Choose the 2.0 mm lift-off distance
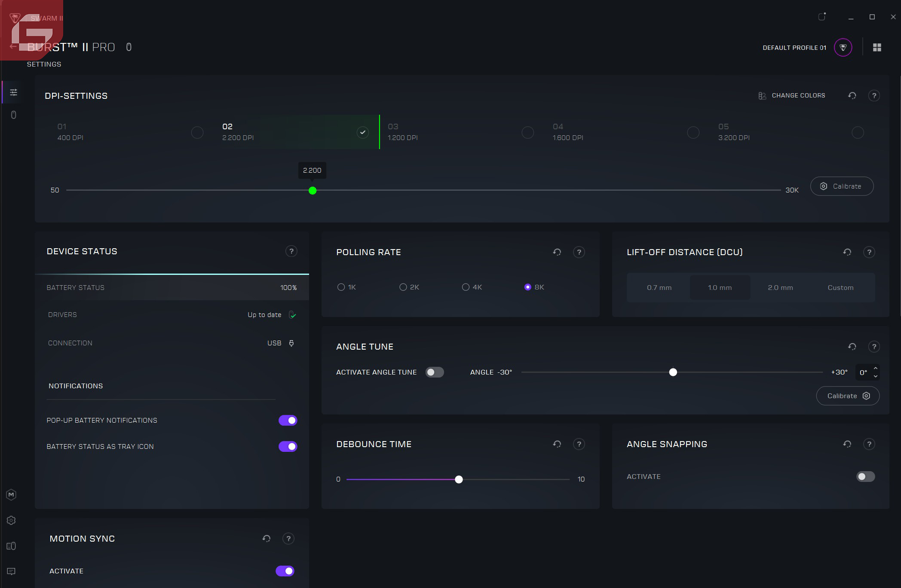 coord(780,288)
